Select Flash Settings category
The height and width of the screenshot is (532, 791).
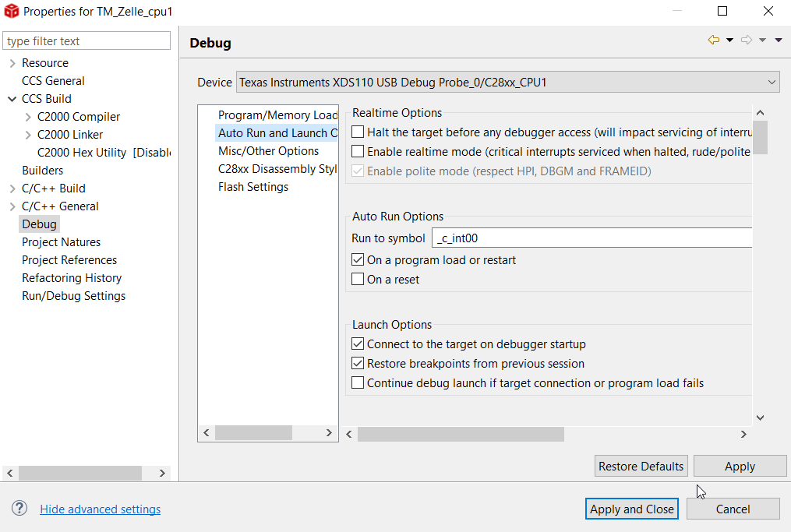tap(253, 187)
